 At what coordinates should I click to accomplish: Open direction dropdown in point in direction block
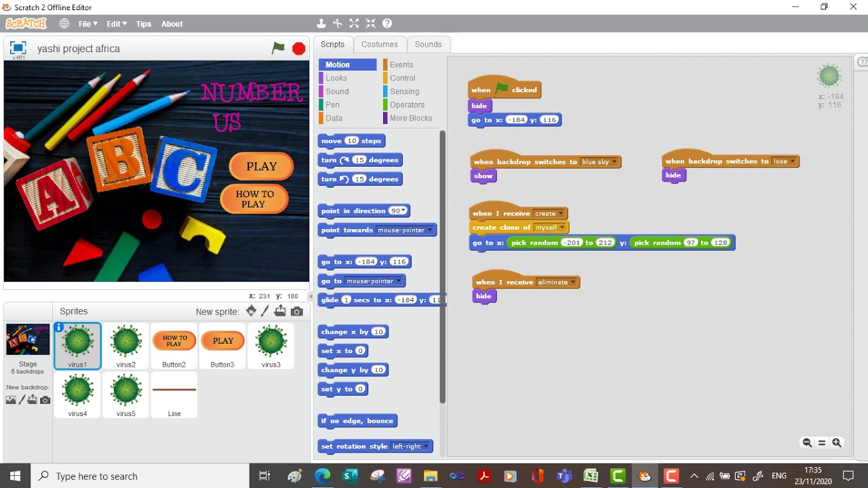tap(403, 211)
